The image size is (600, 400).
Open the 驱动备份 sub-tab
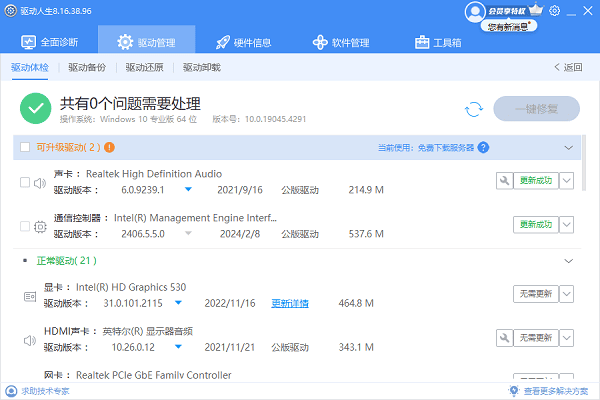point(88,68)
